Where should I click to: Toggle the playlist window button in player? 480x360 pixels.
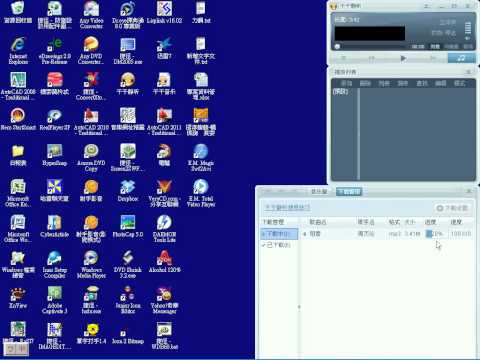click(x=435, y=47)
